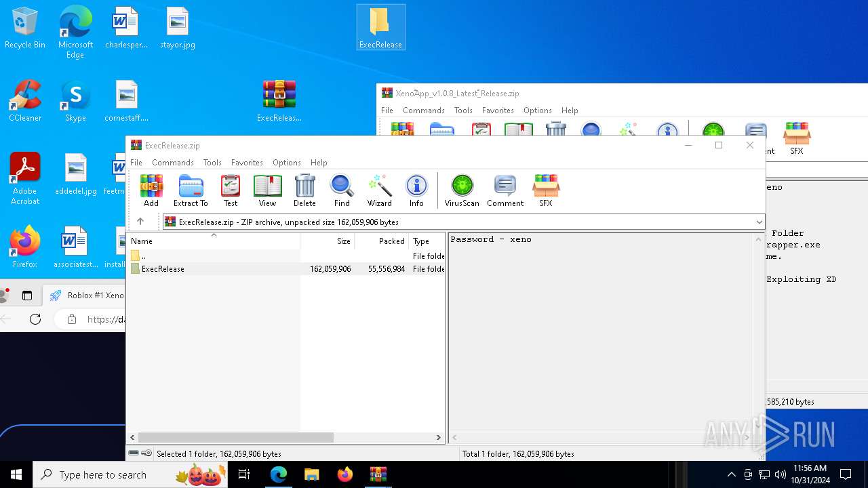
Task: Open Favorites menu in ExecRelease.zip window
Action: click(247, 163)
